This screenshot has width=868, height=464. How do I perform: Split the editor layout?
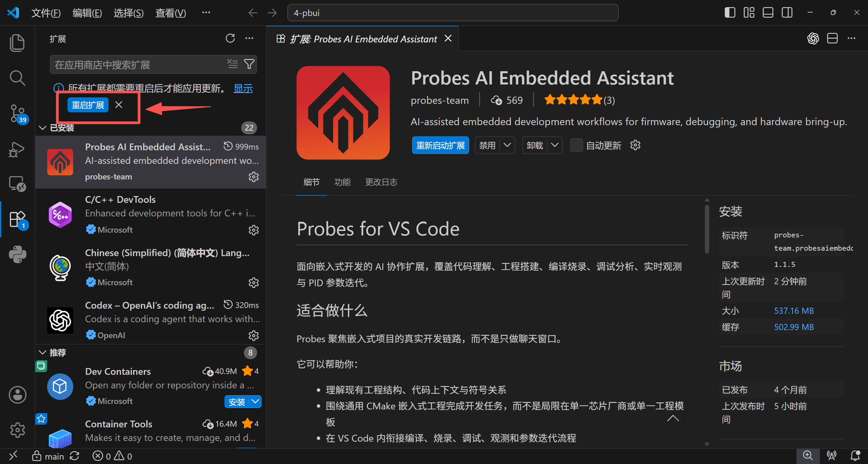click(x=832, y=38)
